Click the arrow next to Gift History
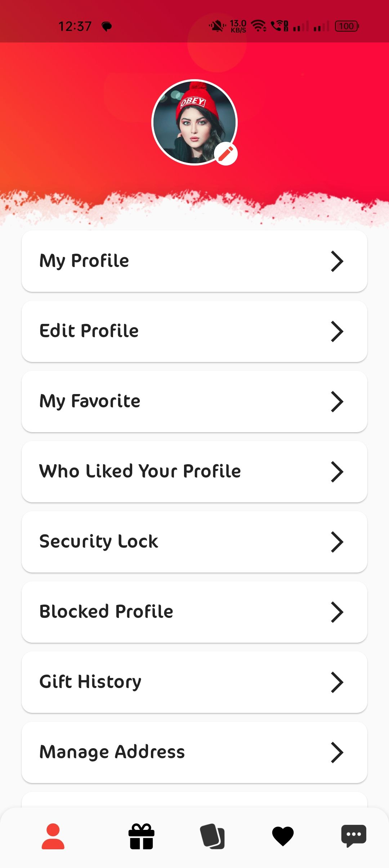This screenshot has width=389, height=868. click(x=337, y=682)
